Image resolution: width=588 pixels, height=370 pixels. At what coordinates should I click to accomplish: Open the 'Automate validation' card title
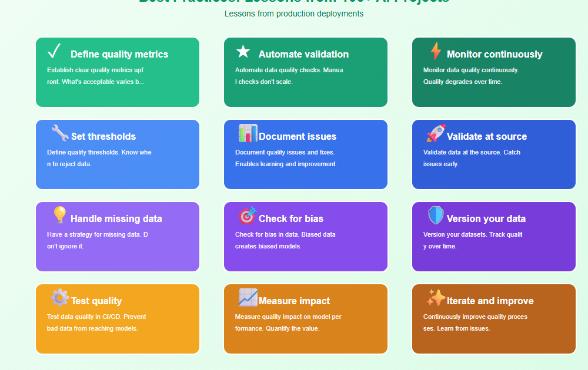click(303, 55)
